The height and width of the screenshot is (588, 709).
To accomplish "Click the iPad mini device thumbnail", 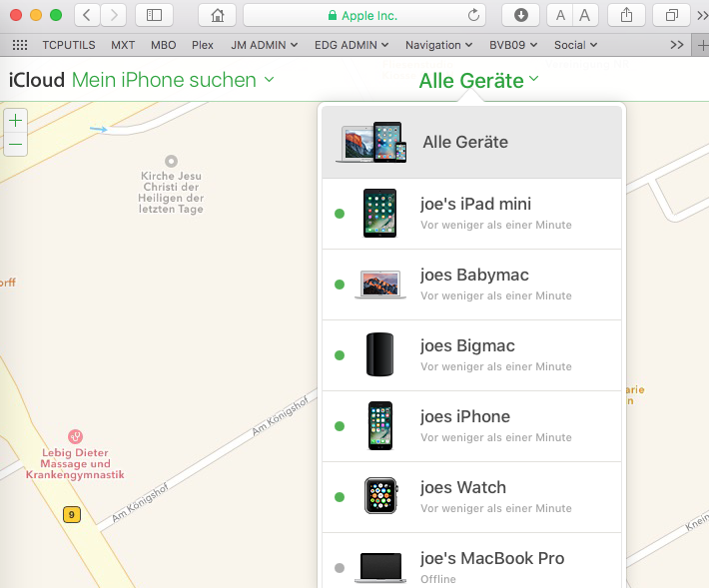I will point(379,213).
